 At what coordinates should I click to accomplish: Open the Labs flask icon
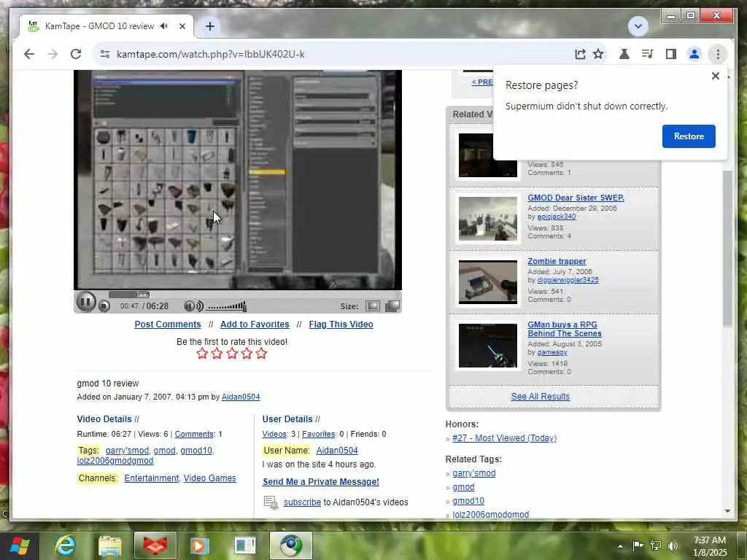point(624,54)
